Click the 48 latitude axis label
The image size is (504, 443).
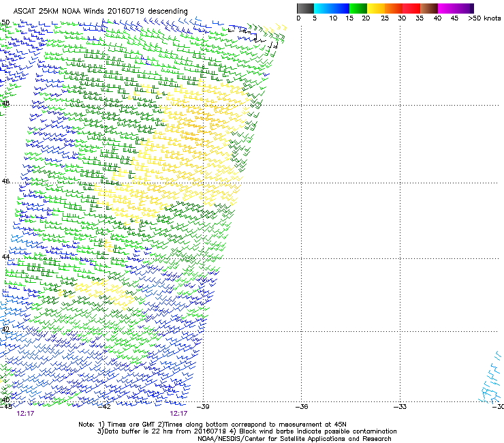tap(5, 104)
